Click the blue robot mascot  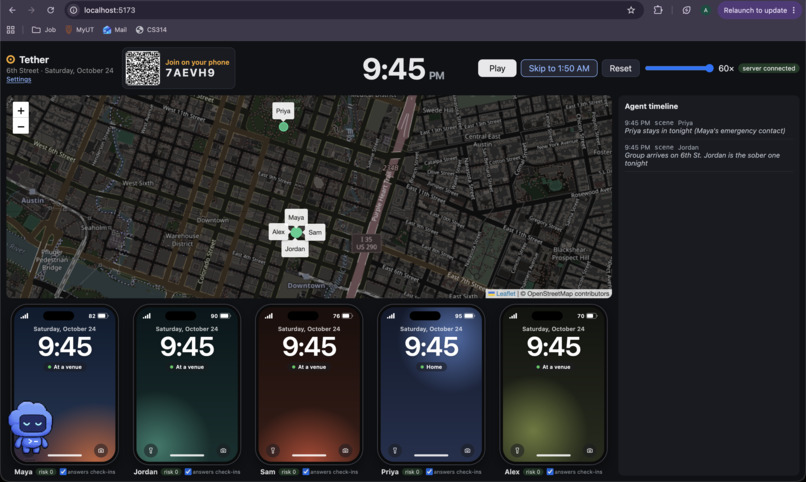coord(31,427)
